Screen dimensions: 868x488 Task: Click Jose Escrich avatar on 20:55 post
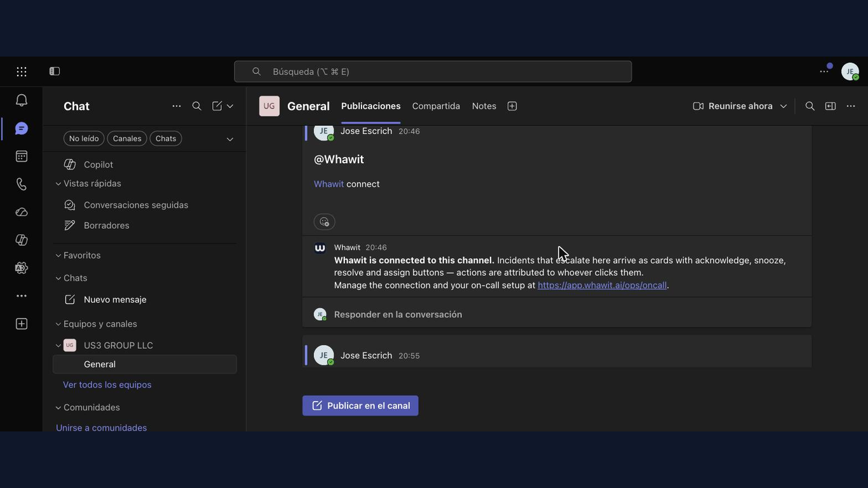pyautogui.click(x=324, y=356)
